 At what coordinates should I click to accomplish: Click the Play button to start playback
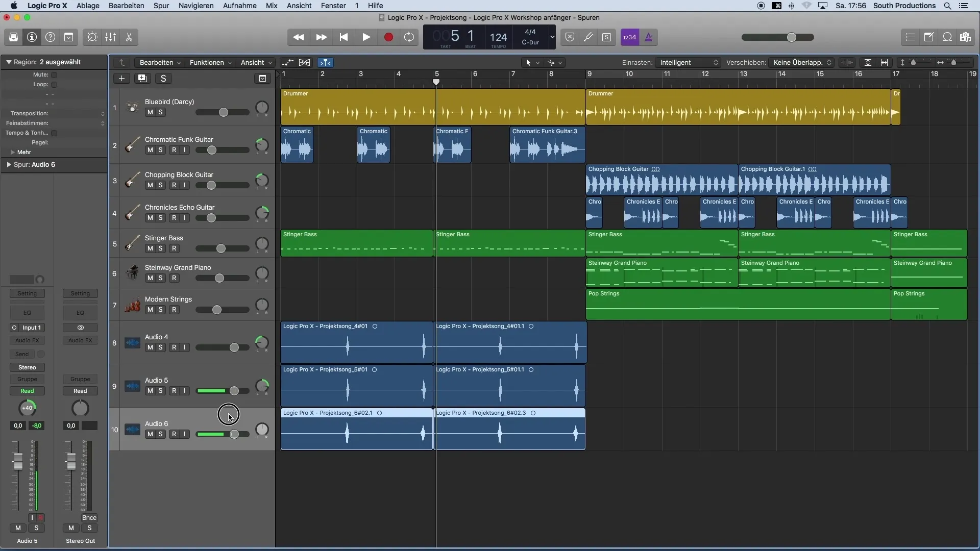pyautogui.click(x=366, y=37)
